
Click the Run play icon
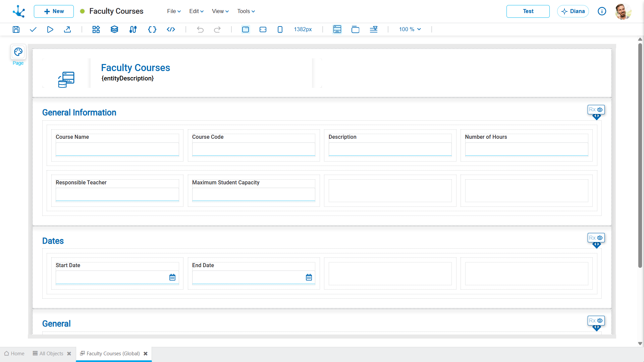(x=50, y=29)
